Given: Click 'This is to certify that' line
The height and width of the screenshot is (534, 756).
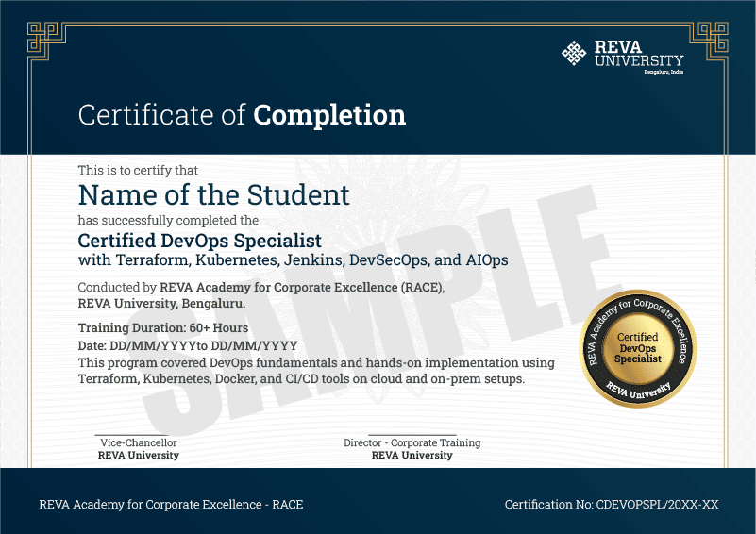Looking at the screenshot, I should (x=138, y=170).
